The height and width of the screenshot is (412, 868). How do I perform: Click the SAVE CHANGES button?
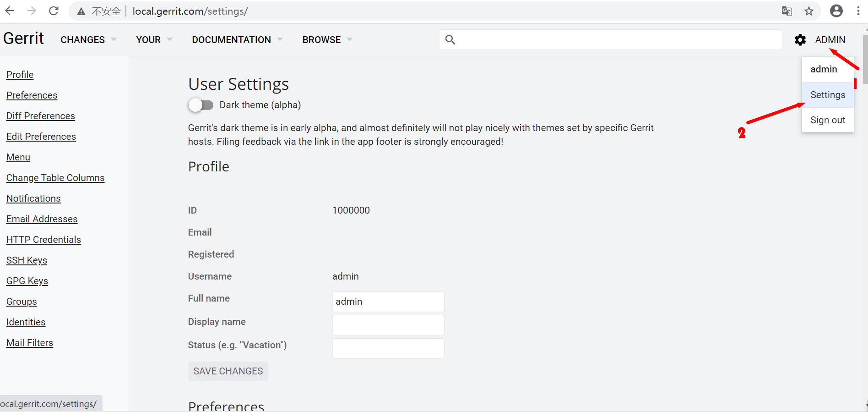click(x=228, y=371)
